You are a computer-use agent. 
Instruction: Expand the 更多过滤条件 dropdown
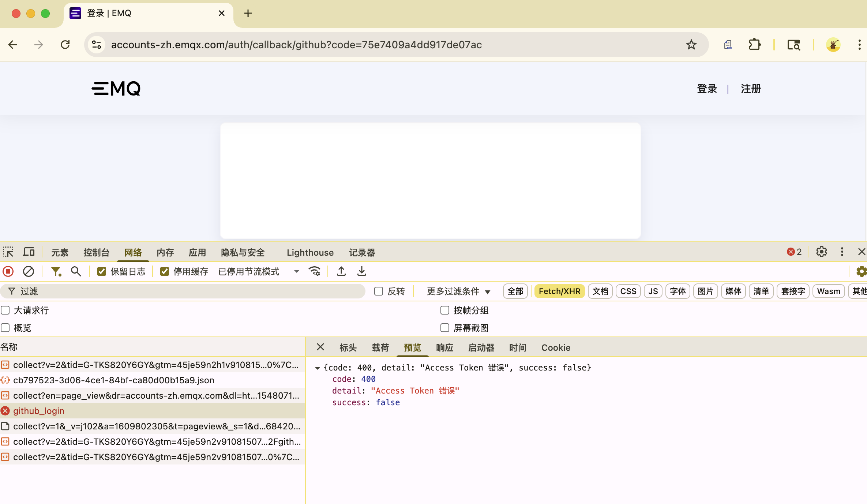coord(458,291)
